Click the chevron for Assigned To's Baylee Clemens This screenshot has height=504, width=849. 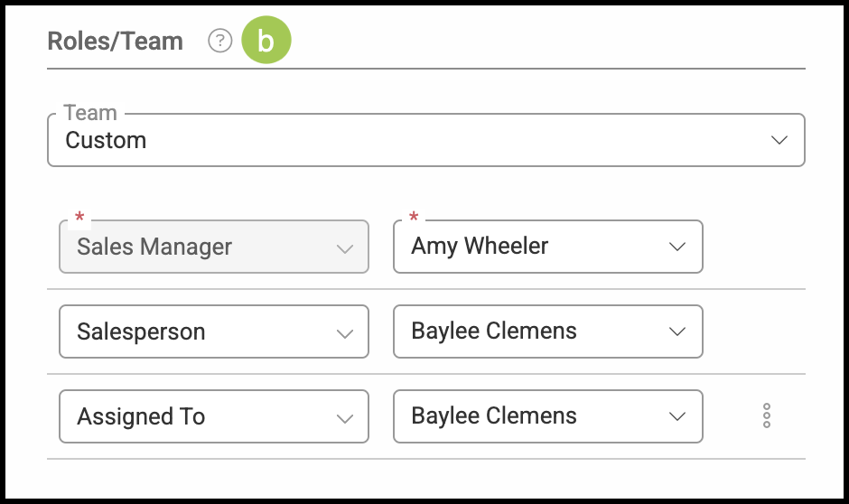point(677,416)
